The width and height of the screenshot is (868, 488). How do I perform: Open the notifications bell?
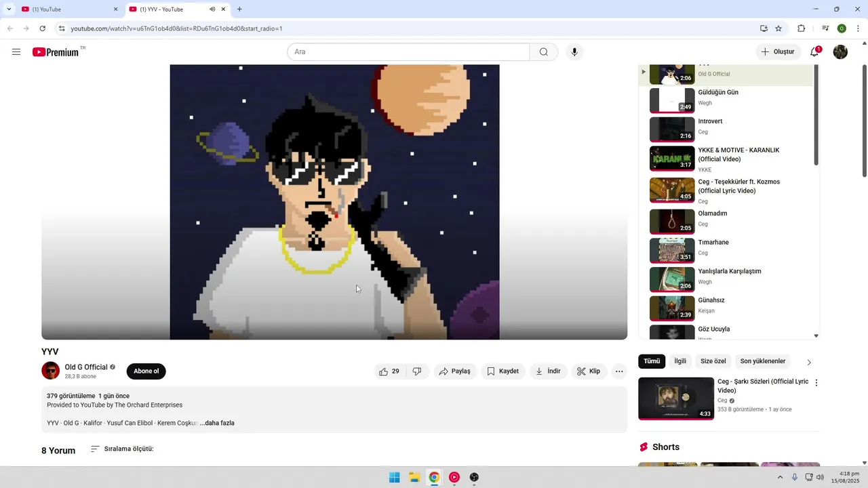[x=815, y=52]
